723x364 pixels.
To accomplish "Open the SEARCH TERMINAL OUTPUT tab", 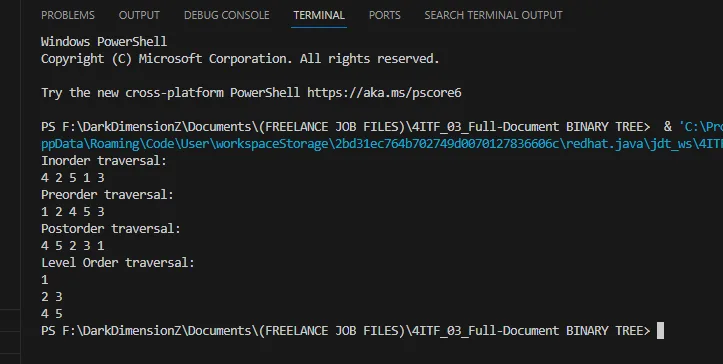I will coord(493,15).
